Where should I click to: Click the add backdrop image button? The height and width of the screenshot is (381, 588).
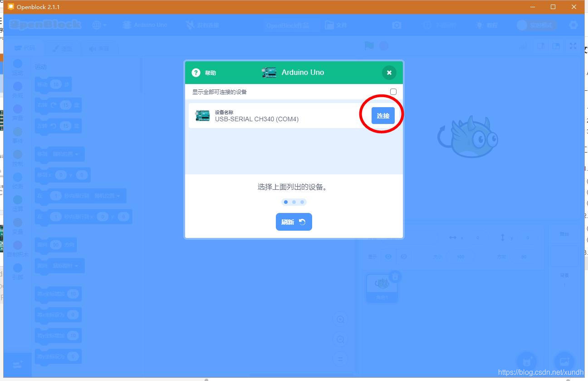[564, 362]
